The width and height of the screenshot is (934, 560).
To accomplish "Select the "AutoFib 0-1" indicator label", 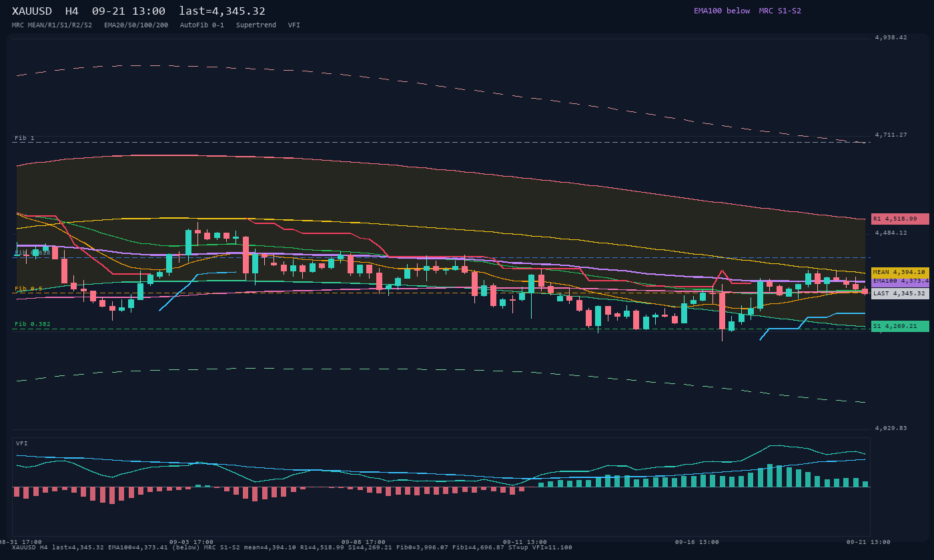I will (202, 25).
